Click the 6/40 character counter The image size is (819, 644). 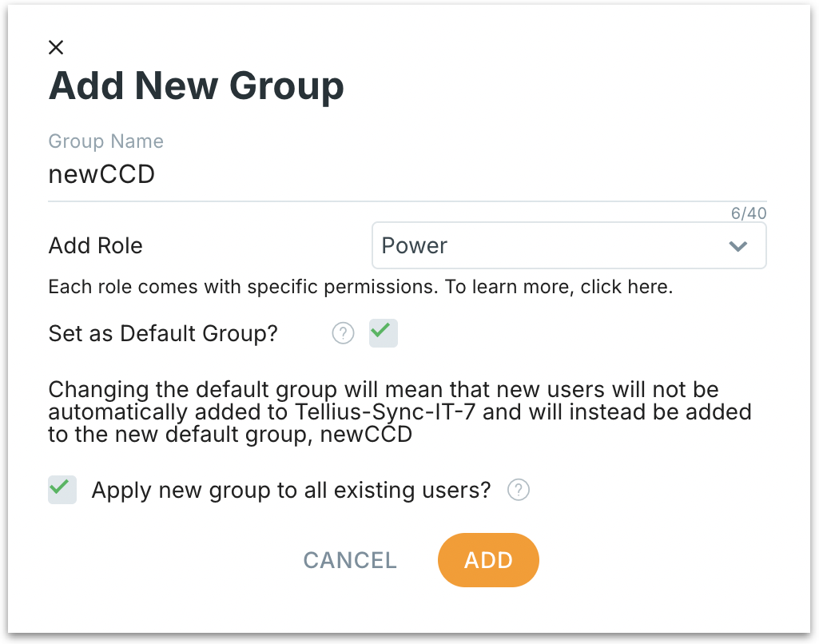(x=749, y=213)
